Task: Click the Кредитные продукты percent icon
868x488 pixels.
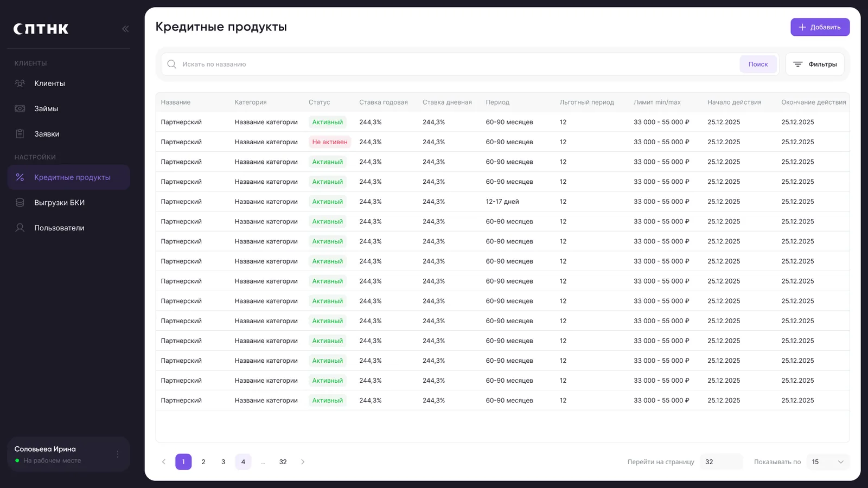Action: (x=20, y=177)
